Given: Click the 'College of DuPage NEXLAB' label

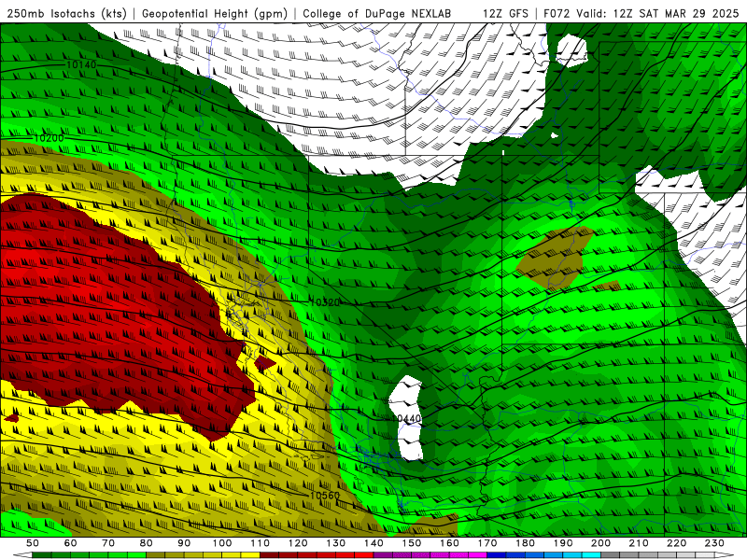Looking at the screenshot, I should pyautogui.click(x=376, y=13).
